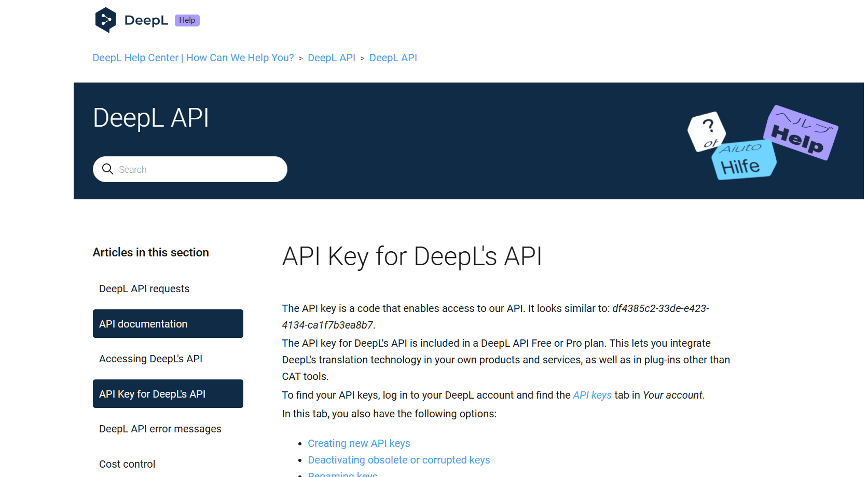This screenshot has height=477, width=868.
Task: Open the DeepL API requests article
Action: [144, 289]
